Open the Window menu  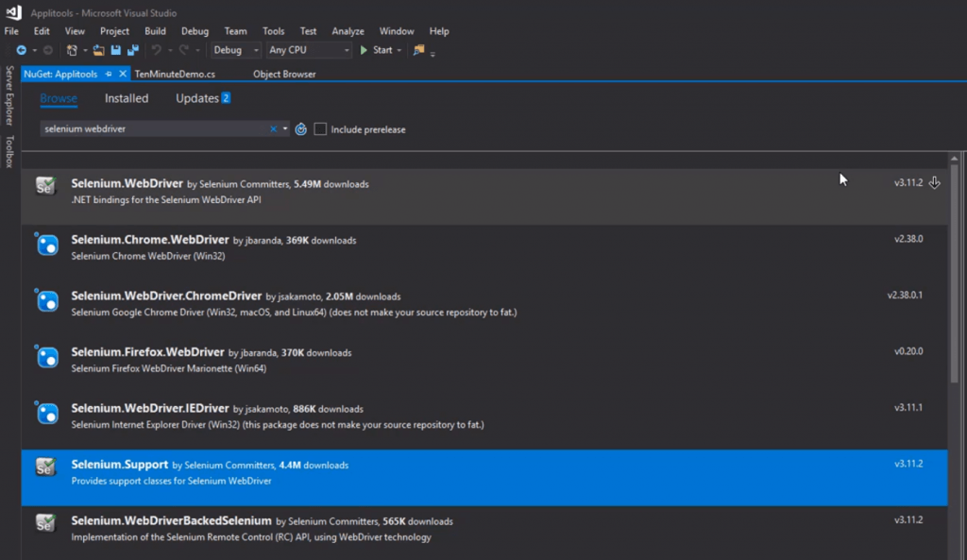click(x=397, y=31)
